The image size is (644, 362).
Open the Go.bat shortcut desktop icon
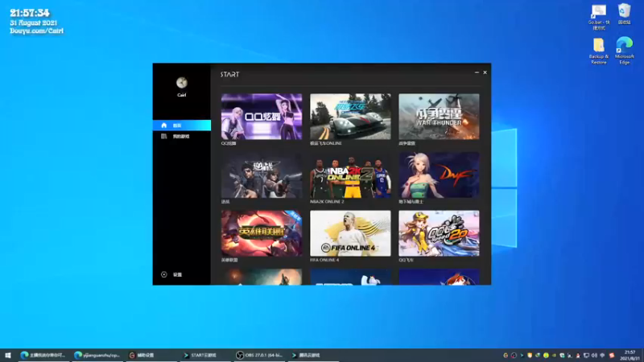[599, 17]
